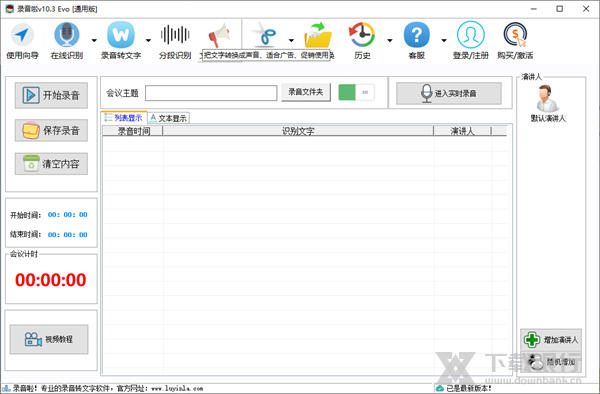Click the status bar update cloud icon
This screenshot has width=600, height=394.
pos(440,388)
